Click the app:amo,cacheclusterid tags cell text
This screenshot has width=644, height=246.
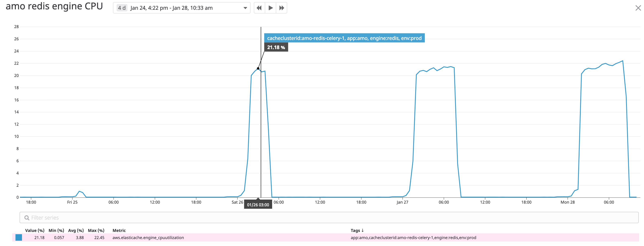tap(413, 237)
